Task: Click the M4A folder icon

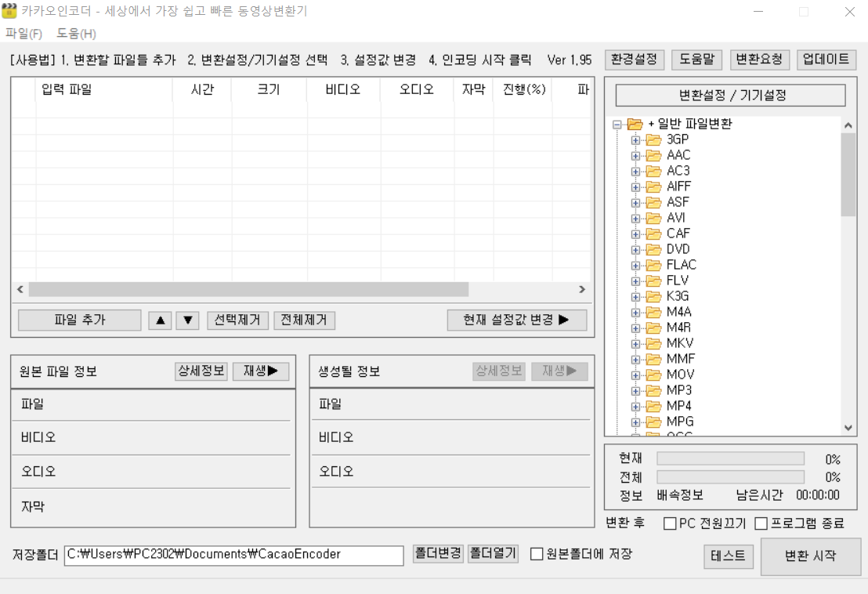Action: (654, 312)
